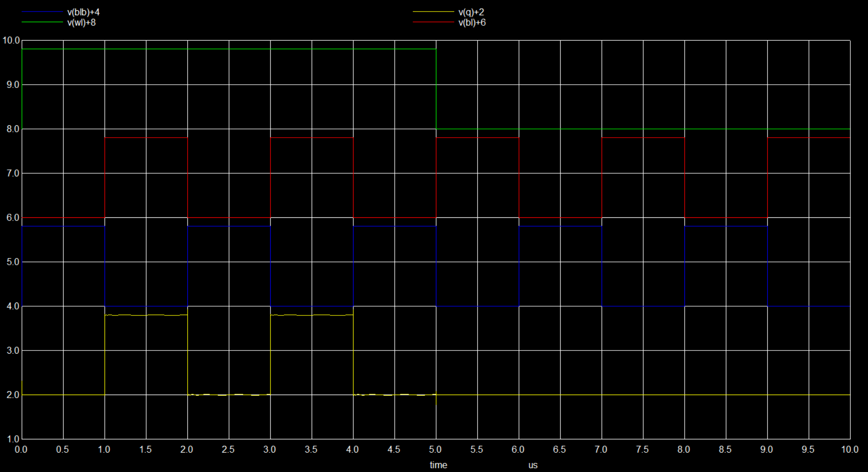
Task: Click the 6.0 y-axis tick label
Action: (x=13, y=218)
